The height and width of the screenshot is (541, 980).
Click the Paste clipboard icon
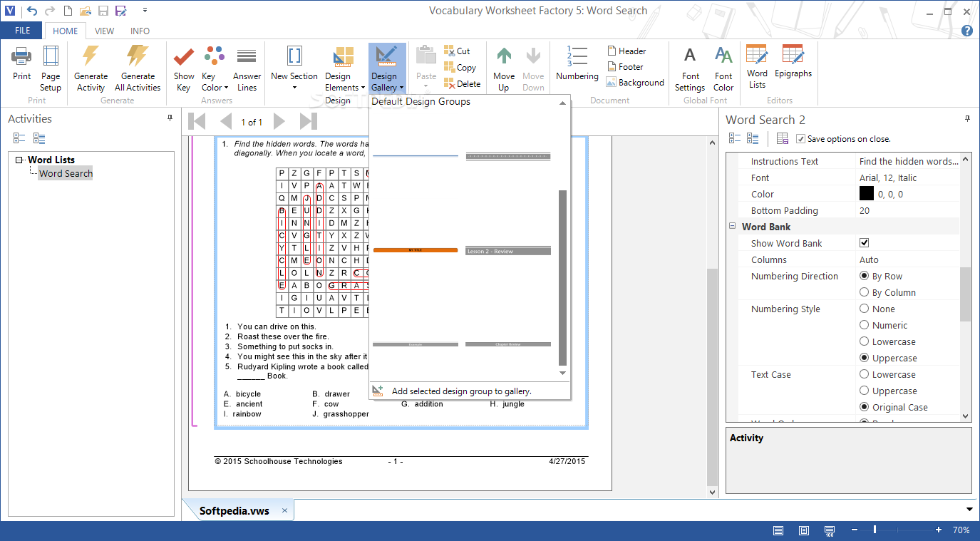coord(426,54)
